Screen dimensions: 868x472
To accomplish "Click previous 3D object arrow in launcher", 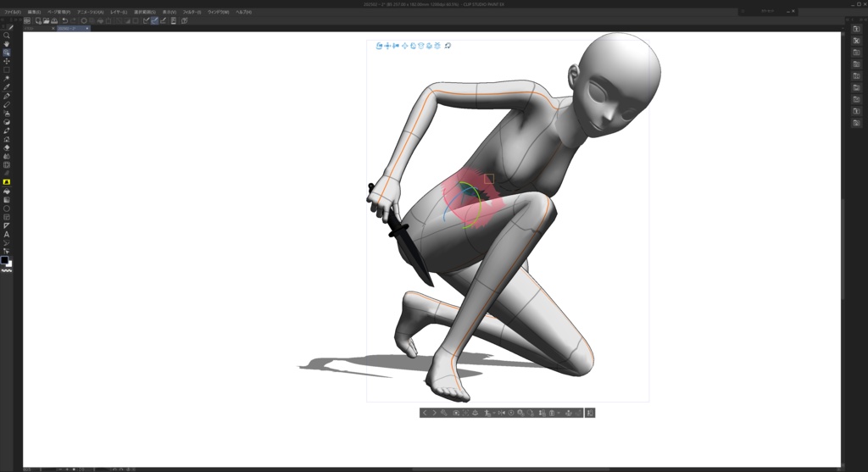I will point(425,413).
